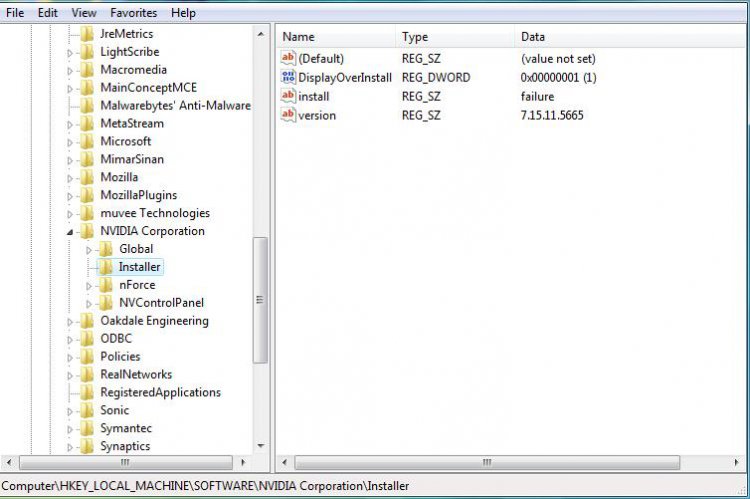Click the MozillaPlugins folder icon
This screenshot has height=499, width=750.
click(x=87, y=196)
